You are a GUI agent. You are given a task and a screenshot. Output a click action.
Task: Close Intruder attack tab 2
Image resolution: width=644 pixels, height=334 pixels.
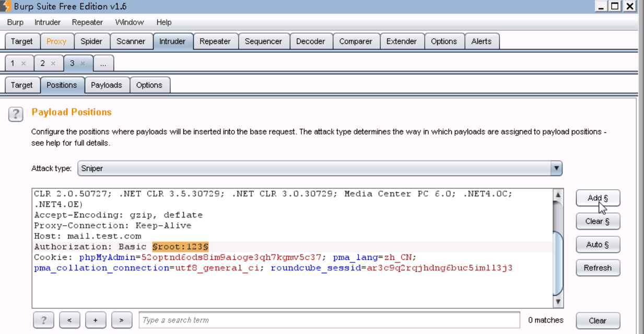(53, 63)
